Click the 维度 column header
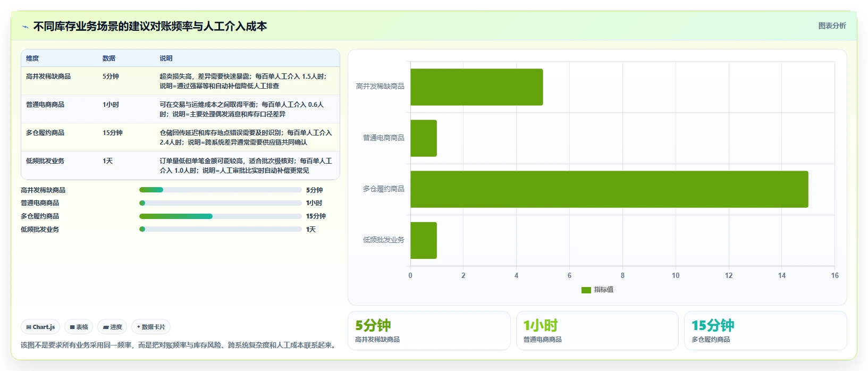This screenshot has height=371, width=868. 32,58
